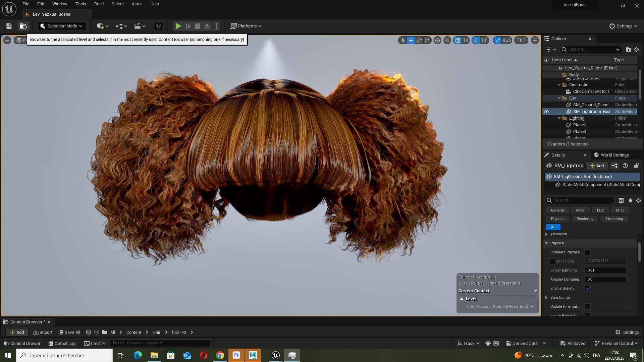
Task: Click the Cinematics clapperboard icon
Action: [140, 26]
